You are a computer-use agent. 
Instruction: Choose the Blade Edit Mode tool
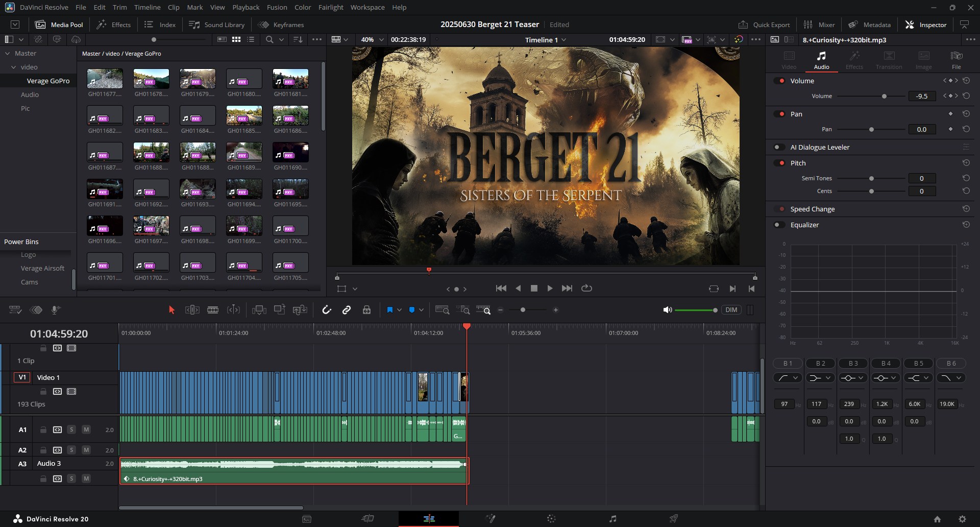pos(213,310)
